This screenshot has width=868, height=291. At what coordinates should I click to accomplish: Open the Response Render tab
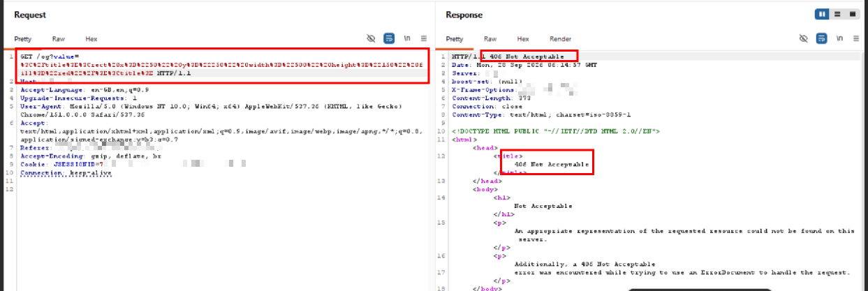tap(560, 39)
